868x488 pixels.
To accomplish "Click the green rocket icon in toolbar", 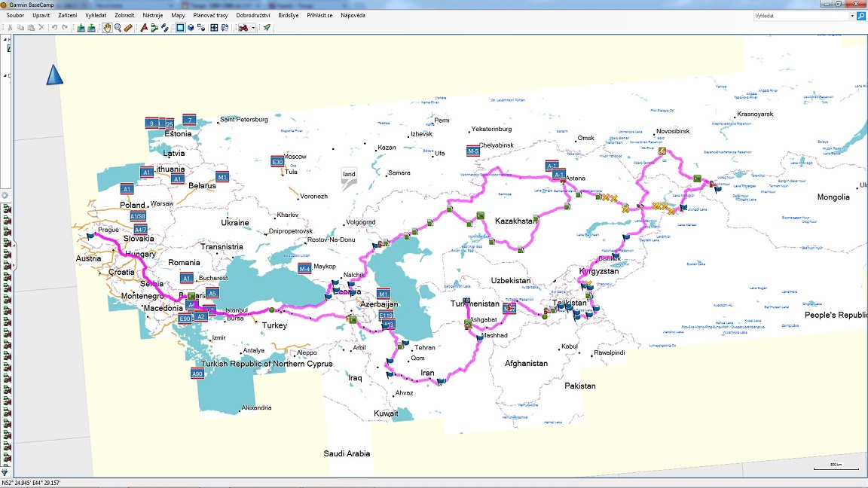I will coord(267,28).
